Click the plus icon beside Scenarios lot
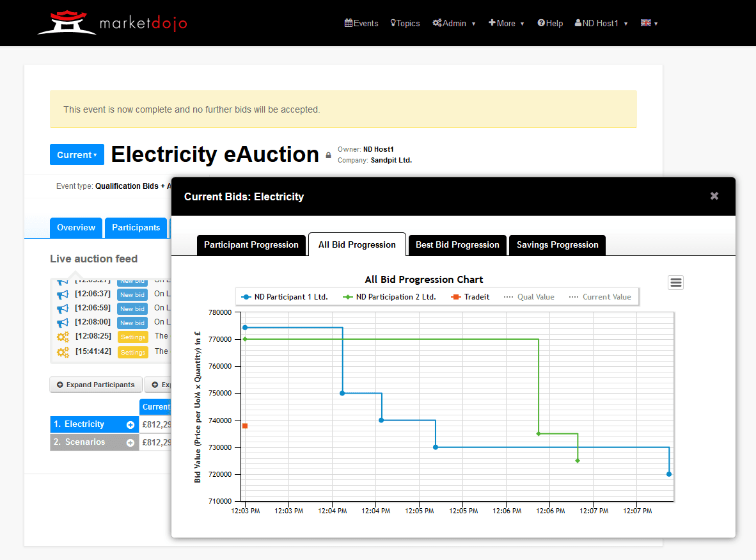The image size is (756, 560). (130, 442)
